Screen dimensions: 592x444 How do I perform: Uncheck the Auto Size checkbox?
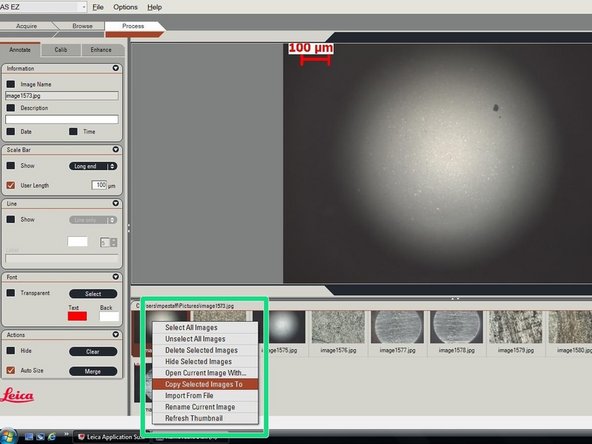click(x=11, y=370)
